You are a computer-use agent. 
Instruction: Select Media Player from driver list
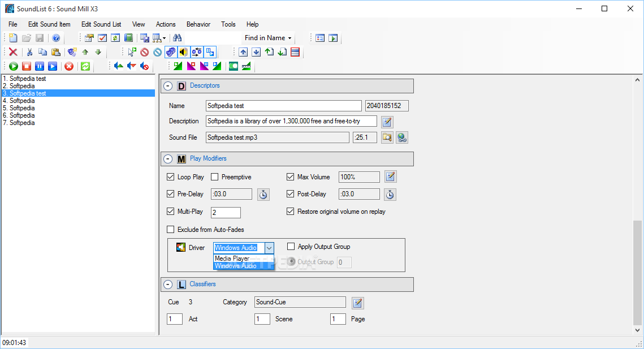(x=244, y=258)
